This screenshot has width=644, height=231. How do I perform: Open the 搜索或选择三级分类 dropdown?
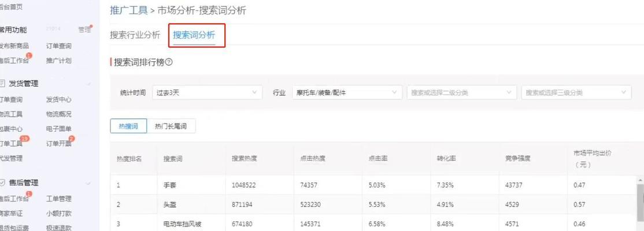tap(576, 92)
